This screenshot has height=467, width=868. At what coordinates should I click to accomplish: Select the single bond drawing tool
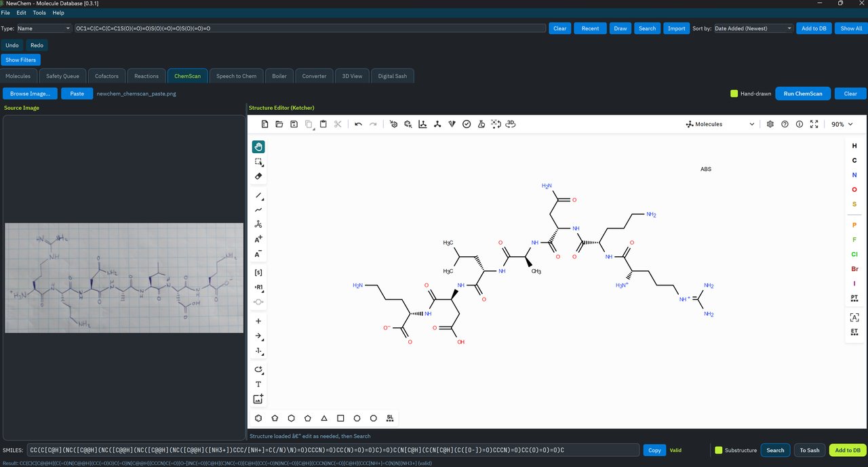click(258, 196)
